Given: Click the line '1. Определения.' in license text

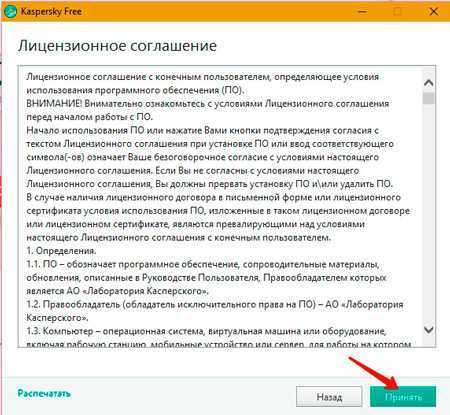Looking at the screenshot, I should pyautogui.click(x=61, y=251).
